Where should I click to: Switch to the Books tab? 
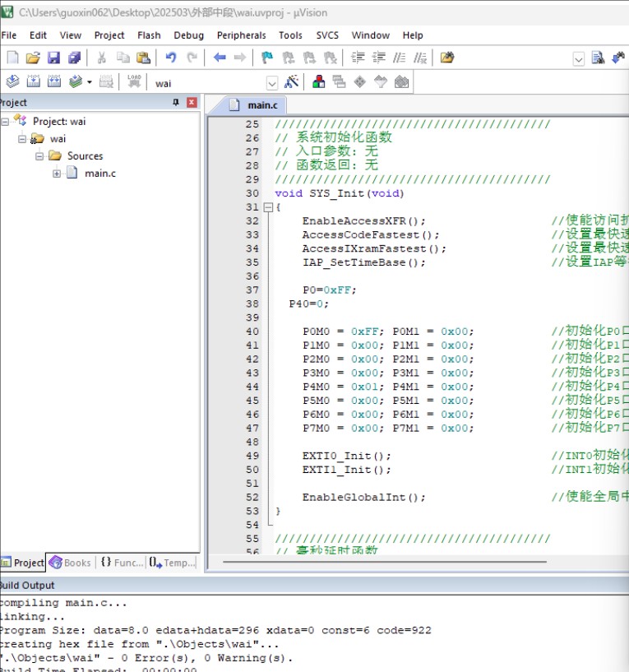tap(70, 563)
